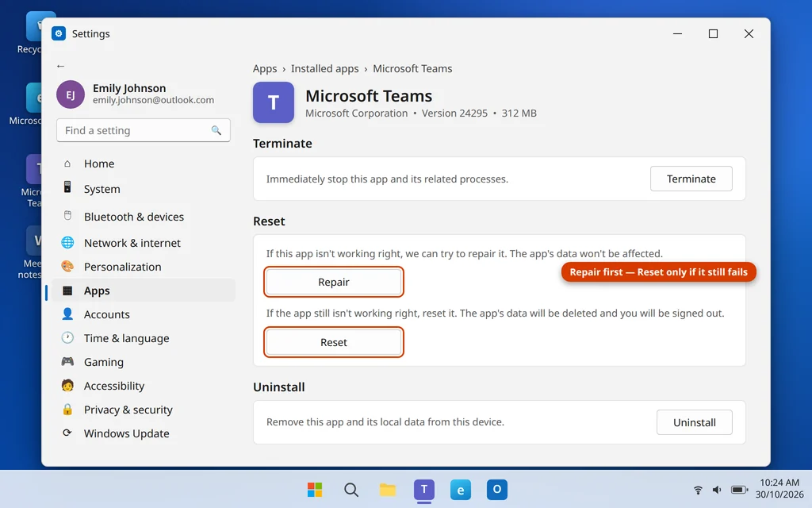
Task: Click the Version 24295 text
Action: [x=454, y=113]
